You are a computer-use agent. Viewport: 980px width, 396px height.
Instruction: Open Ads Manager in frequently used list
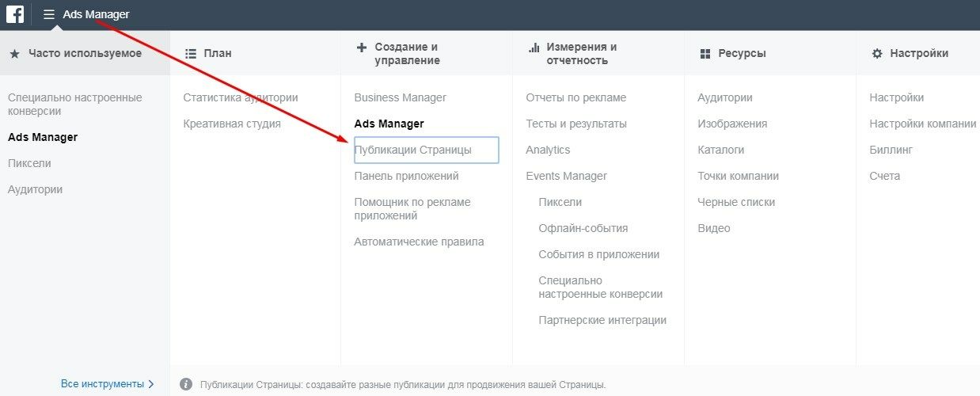point(43,137)
